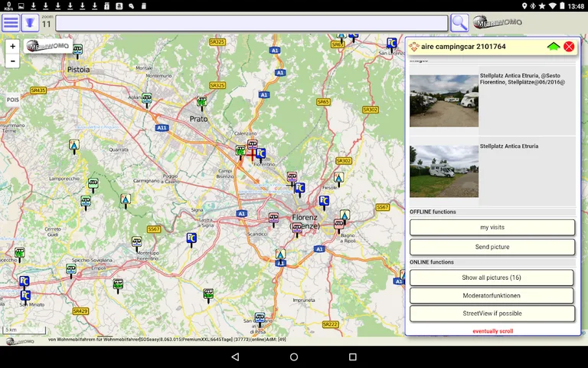This screenshot has height=368, width=588.
Task: Launch StreetView if possible
Action: point(492,313)
